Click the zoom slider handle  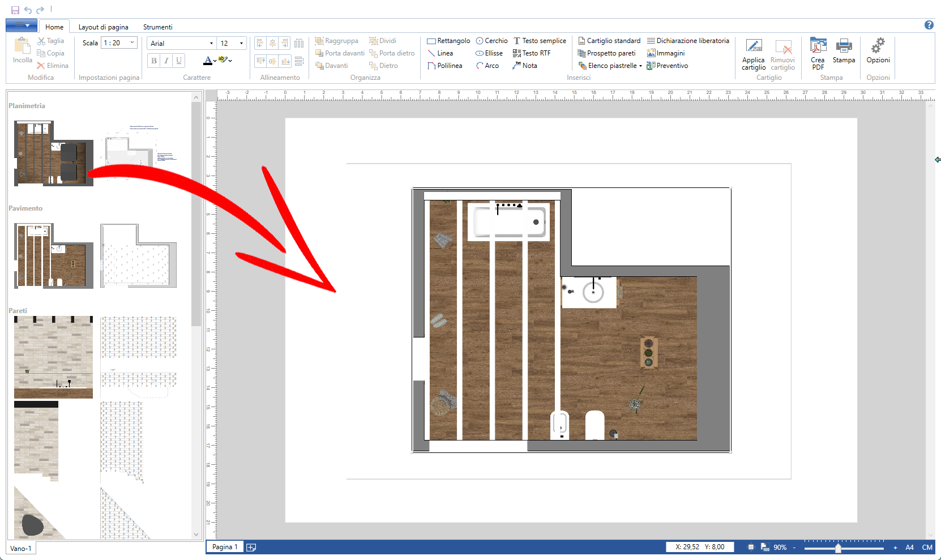[x=838, y=548]
